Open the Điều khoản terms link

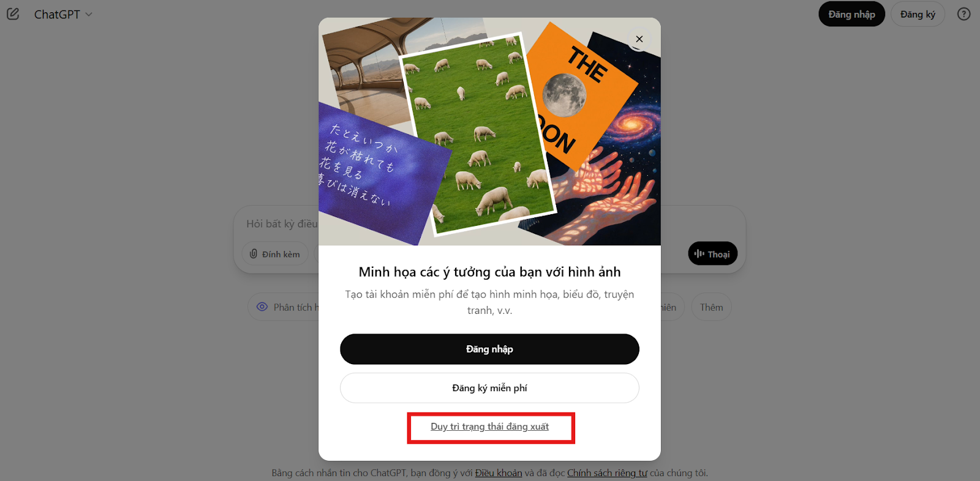point(499,473)
